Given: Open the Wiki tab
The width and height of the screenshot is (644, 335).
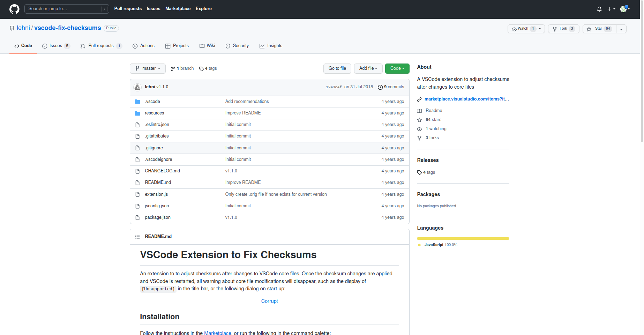Looking at the screenshot, I should (x=207, y=46).
